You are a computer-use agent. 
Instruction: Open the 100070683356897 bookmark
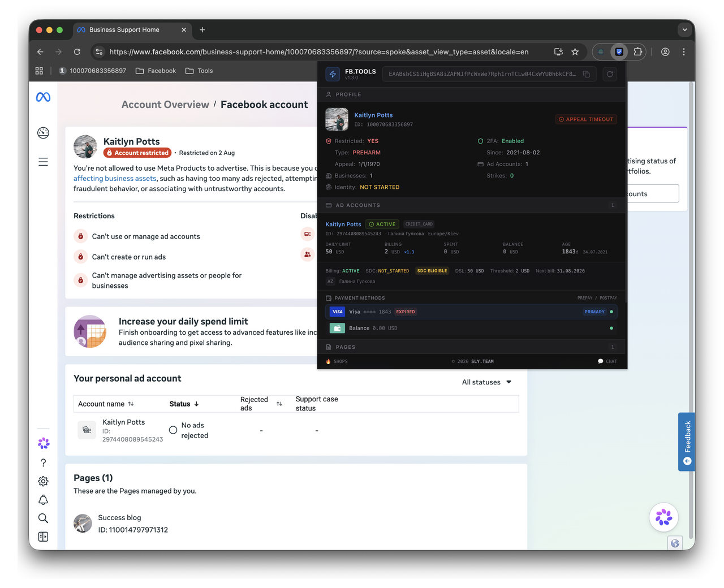(92, 71)
